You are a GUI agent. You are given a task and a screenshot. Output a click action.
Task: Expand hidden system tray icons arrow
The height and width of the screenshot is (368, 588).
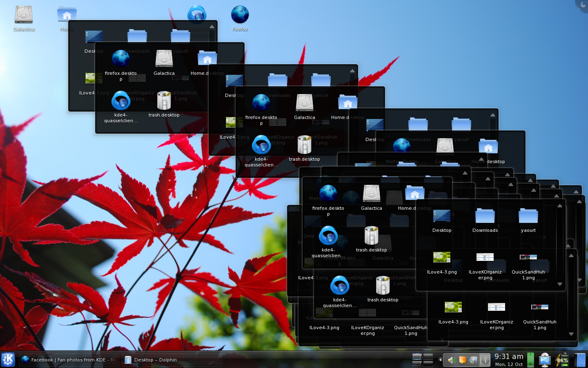point(440,360)
